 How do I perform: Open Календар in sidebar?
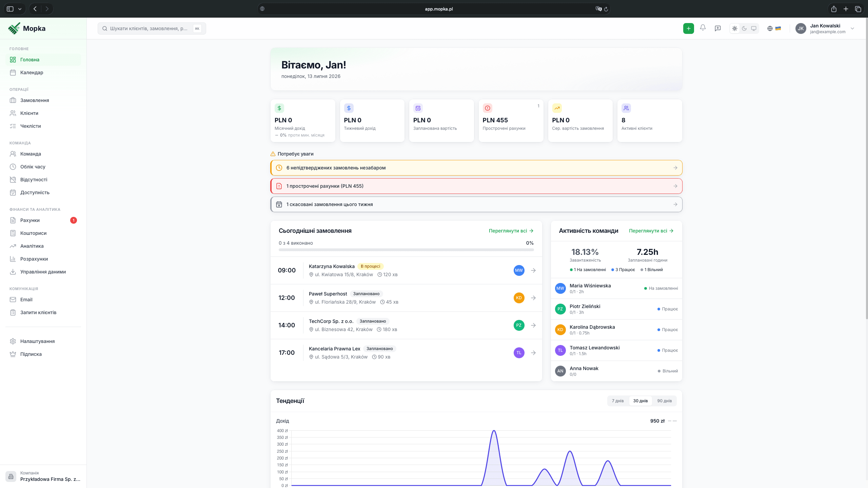(x=43, y=73)
